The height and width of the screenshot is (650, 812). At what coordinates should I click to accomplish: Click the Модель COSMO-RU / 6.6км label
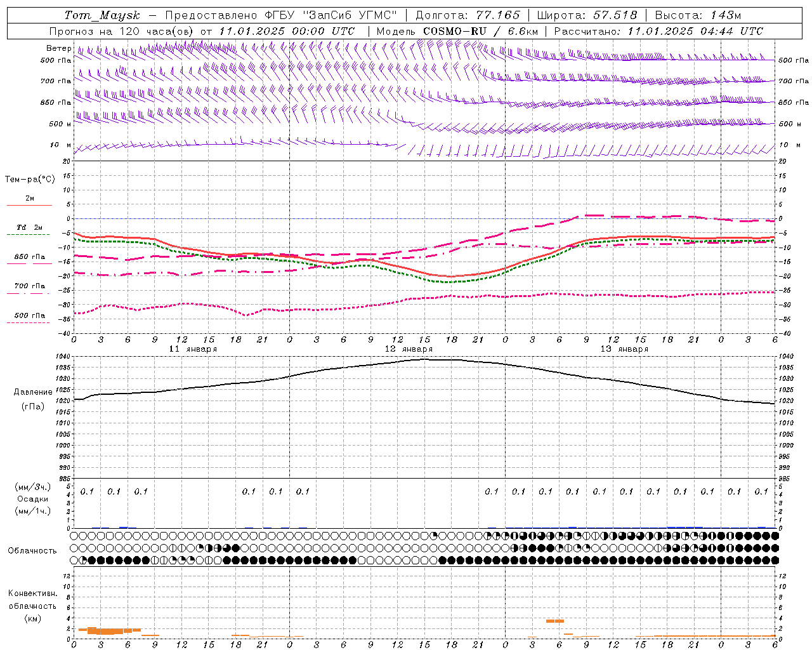coord(457,31)
